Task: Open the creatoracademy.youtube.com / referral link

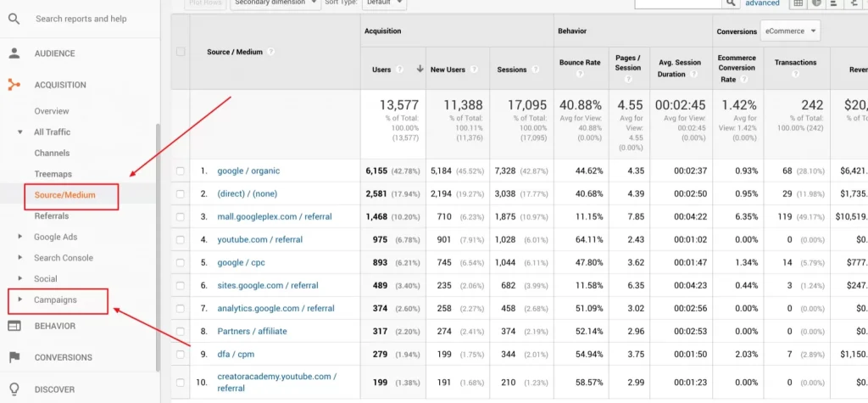Action: click(x=277, y=382)
